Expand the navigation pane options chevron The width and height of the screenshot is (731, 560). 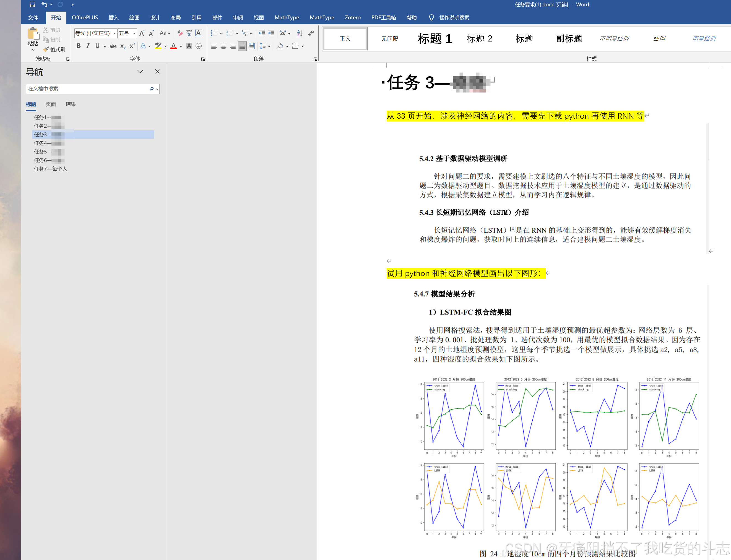coord(140,71)
